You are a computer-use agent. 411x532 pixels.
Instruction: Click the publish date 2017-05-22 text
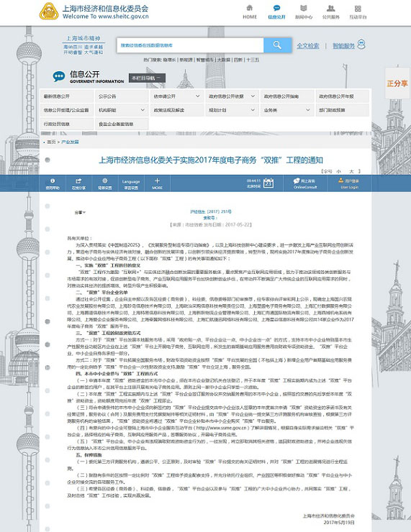click(x=238, y=224)
